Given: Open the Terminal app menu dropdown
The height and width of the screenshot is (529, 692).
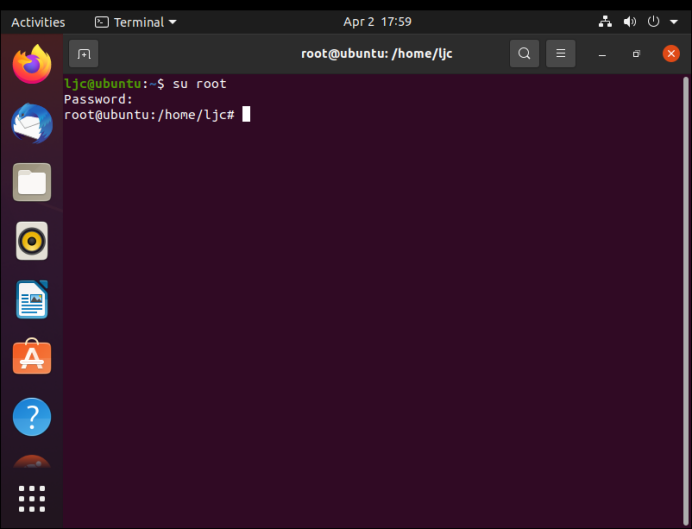Looking at the screenshot, I should (136, 22).
